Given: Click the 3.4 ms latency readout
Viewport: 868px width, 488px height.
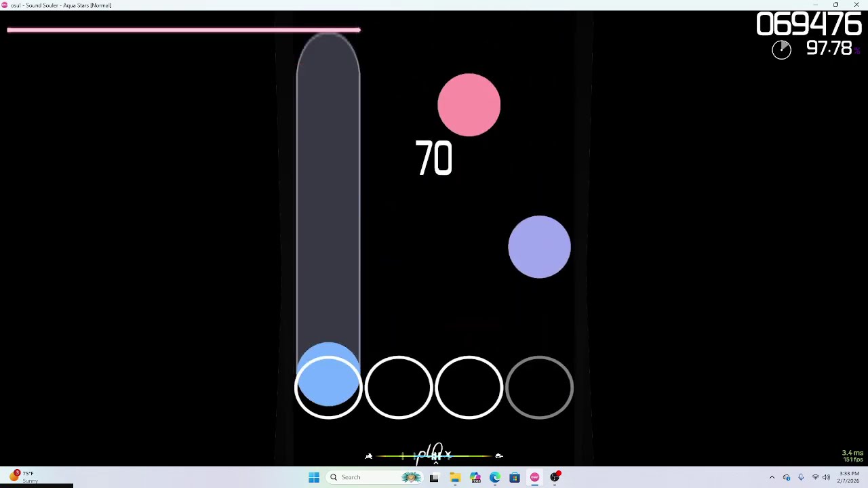Looking at the screenshot, I should [852, 453].
